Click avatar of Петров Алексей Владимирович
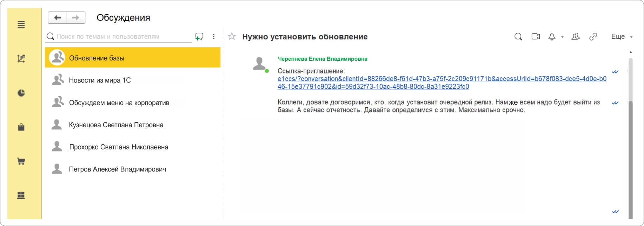This screenshot has height=226, width=644. (x=57, y=169)
